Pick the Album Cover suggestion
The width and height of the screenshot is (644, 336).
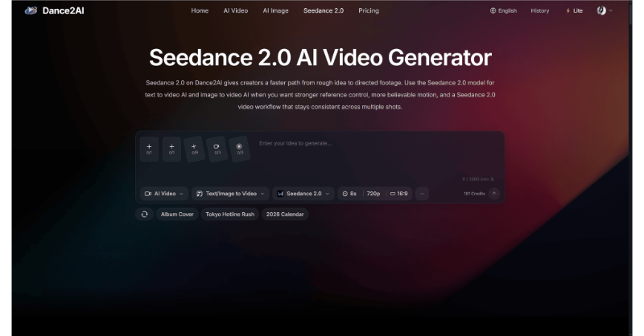[x=177, y=214]
